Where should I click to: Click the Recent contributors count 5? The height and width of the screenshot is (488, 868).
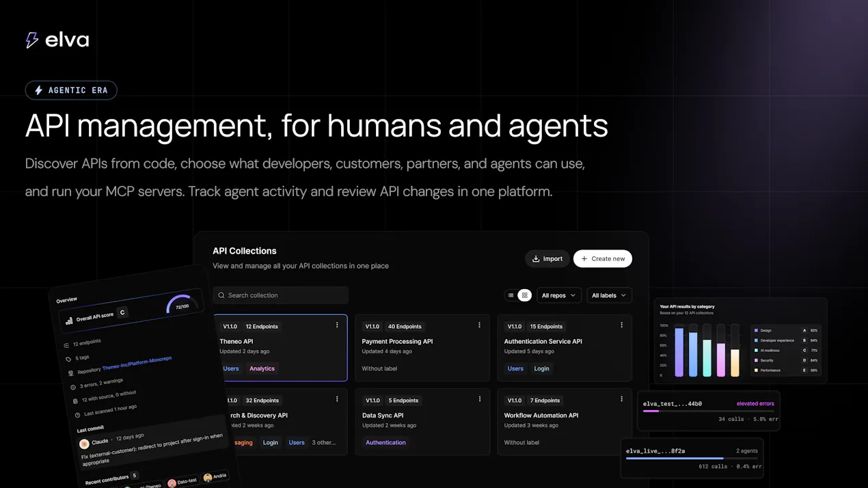[134, 475]
